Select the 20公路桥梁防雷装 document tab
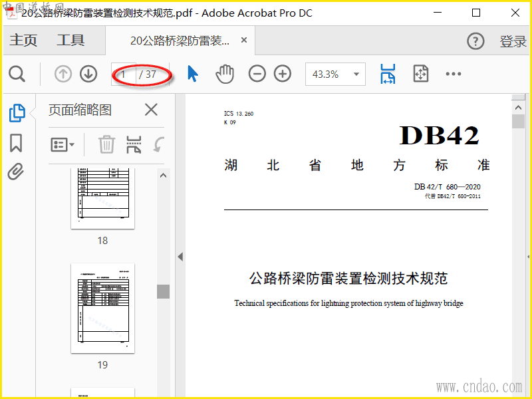 click(180, 41)
